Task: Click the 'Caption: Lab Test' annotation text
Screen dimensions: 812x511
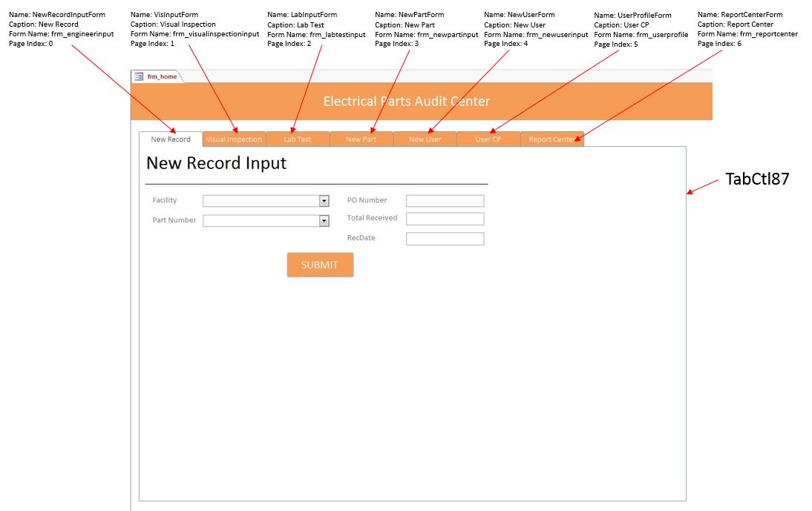Action: coord(295,24)
